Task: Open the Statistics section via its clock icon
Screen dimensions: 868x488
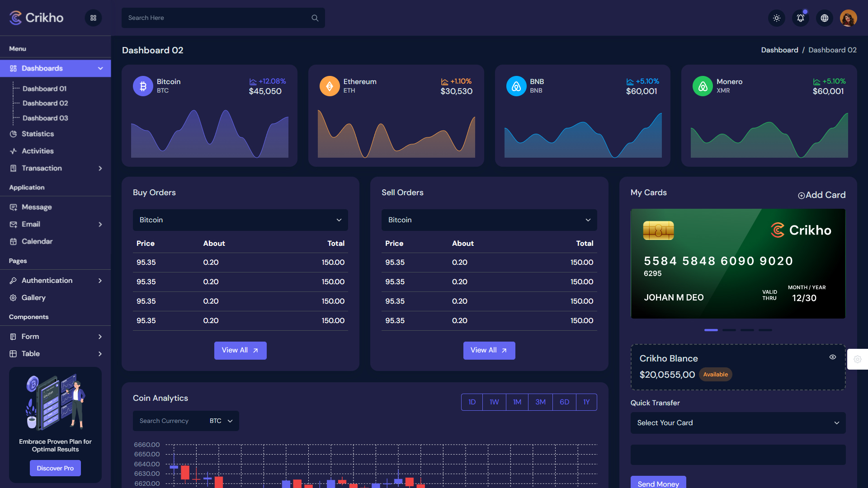Action: (x=14, y=134)
